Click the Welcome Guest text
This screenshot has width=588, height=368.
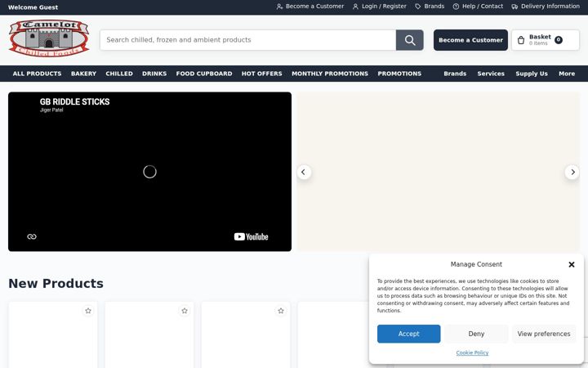(x=33, y=7)
